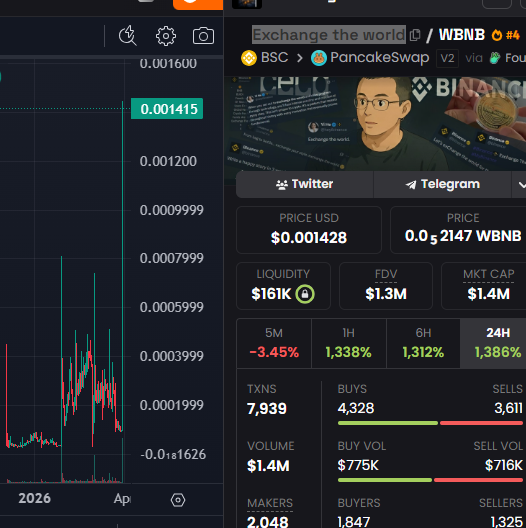Image resolution: width=526 pixels, height=528 pixels.
Task: Click the 2026 date axis label
Action: (x=34, y=498)
